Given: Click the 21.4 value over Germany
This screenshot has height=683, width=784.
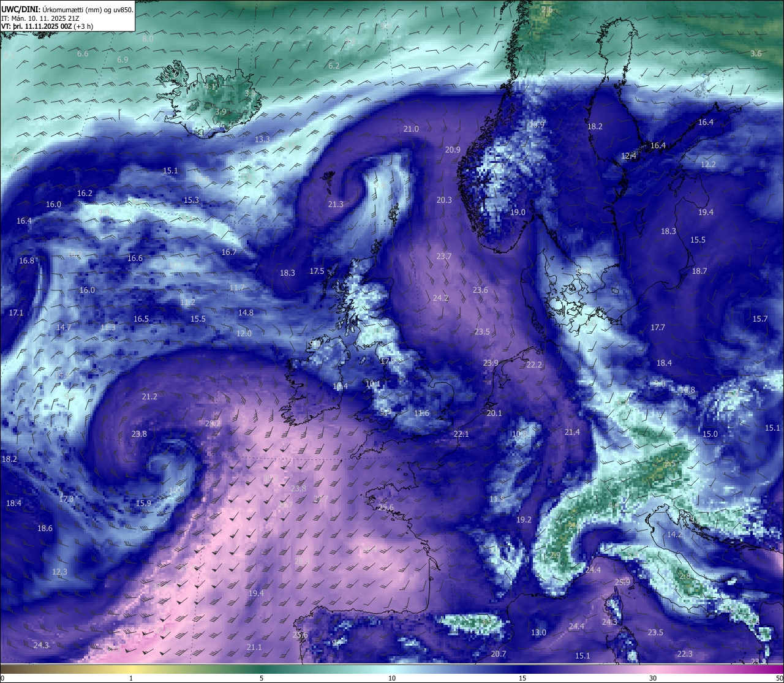Looking at the screenshot, I should 572,432.
